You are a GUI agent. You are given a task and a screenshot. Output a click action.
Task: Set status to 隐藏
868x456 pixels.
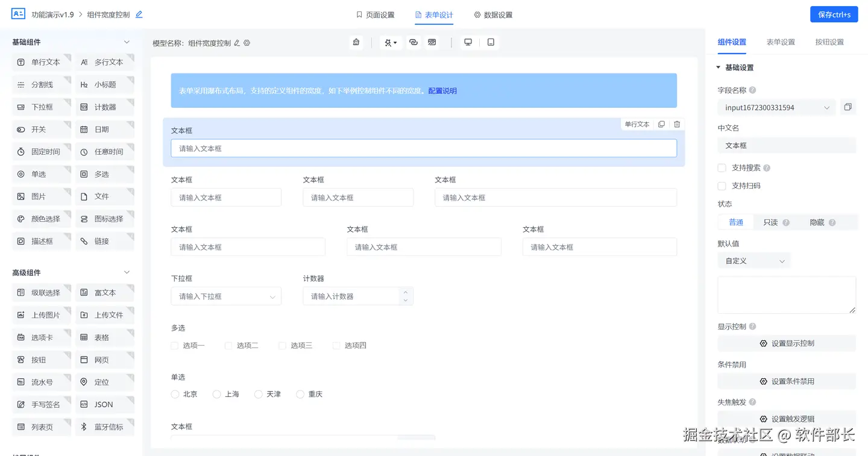[x=823, y=222]
